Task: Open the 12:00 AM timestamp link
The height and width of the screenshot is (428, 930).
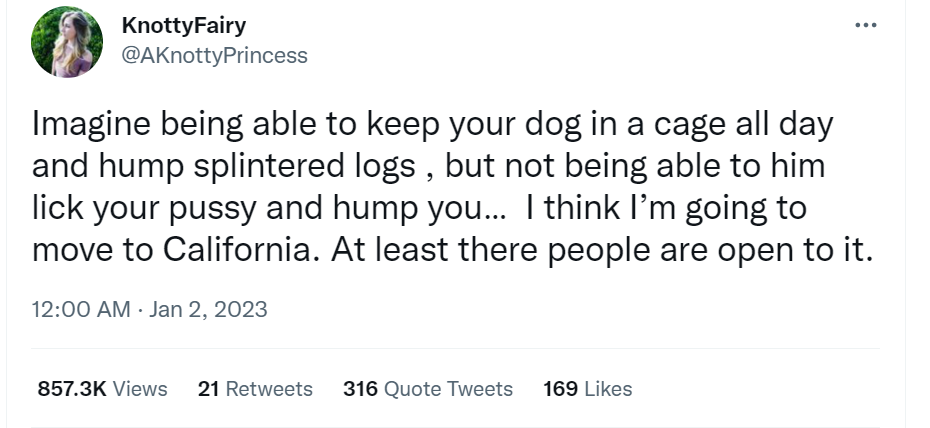Action: tap(81, 309)
